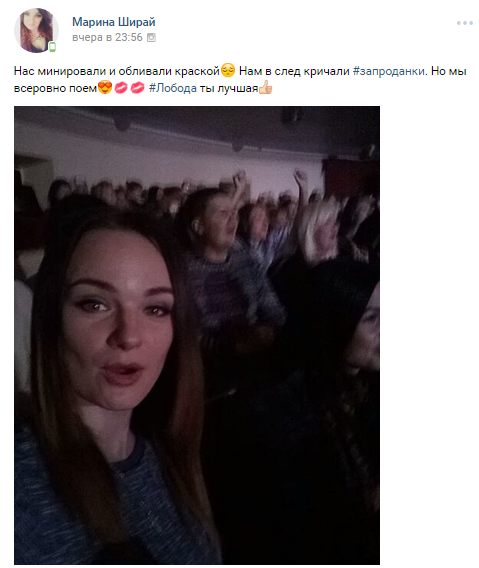479x568 pixels.
Task: Click the first kiss-lips emoji
Action: (121, 88)
